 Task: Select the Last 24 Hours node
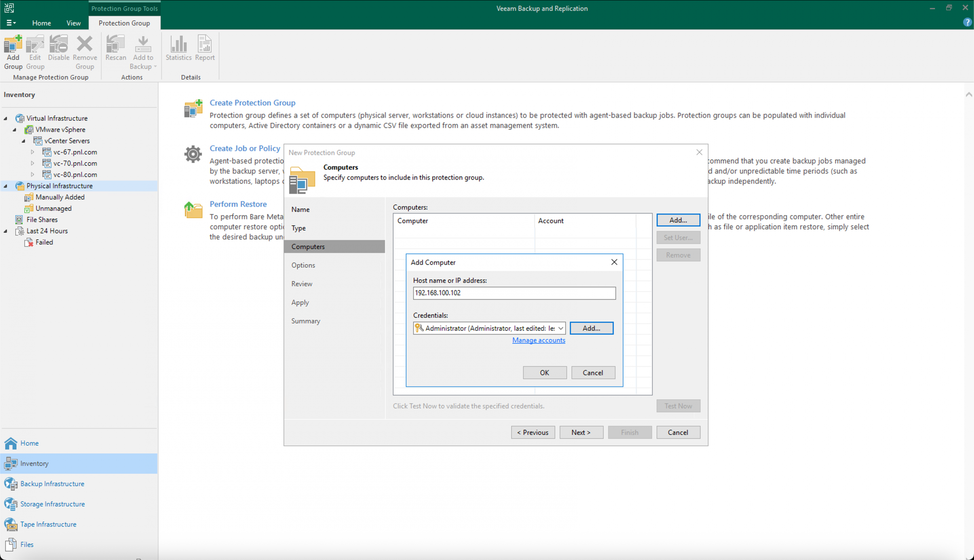[x=47, y=231]
